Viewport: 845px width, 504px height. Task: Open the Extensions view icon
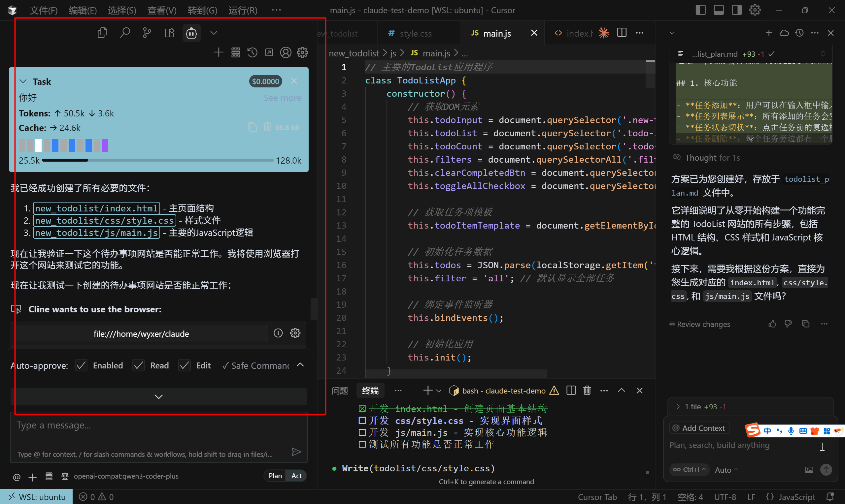coord(169,32)
